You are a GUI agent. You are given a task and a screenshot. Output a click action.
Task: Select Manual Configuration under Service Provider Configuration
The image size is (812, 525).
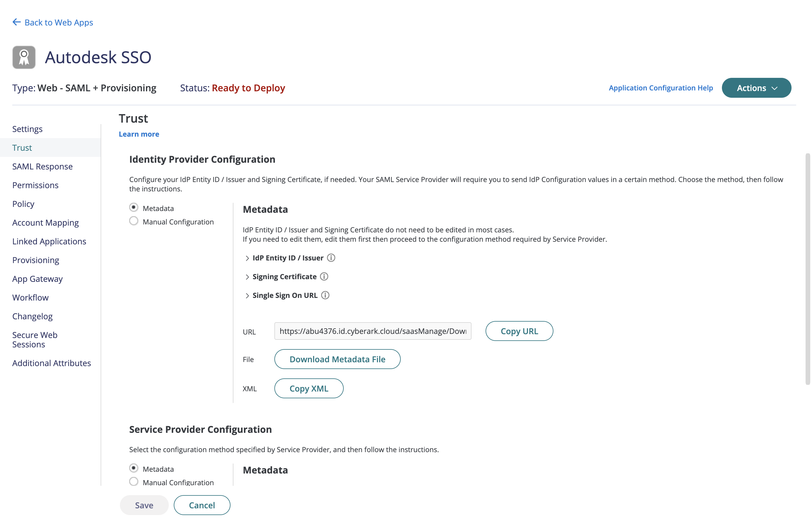pyautogui.click(x=134, y=481)
